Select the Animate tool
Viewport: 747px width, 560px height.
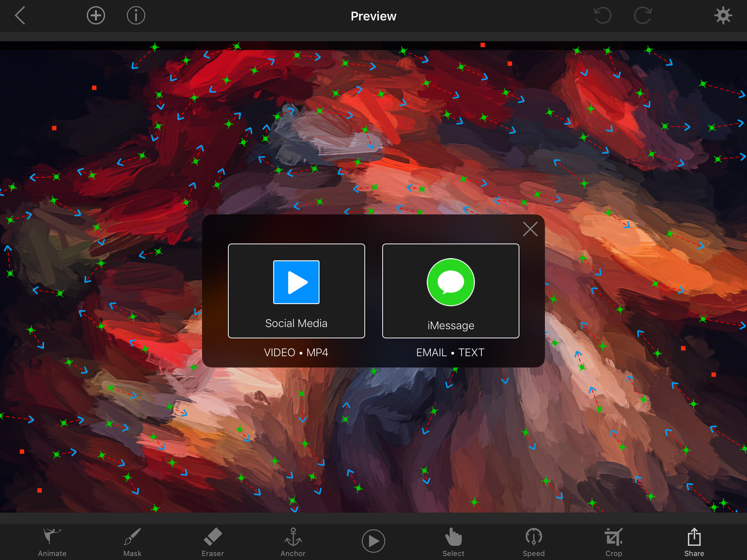click(x=52, y=542)
